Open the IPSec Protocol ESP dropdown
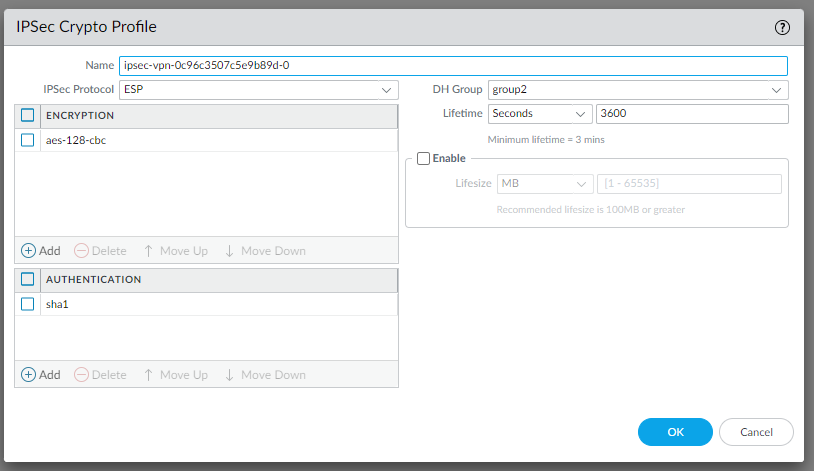The height and width of the screenshot is (471, 814). coord(258,90)
